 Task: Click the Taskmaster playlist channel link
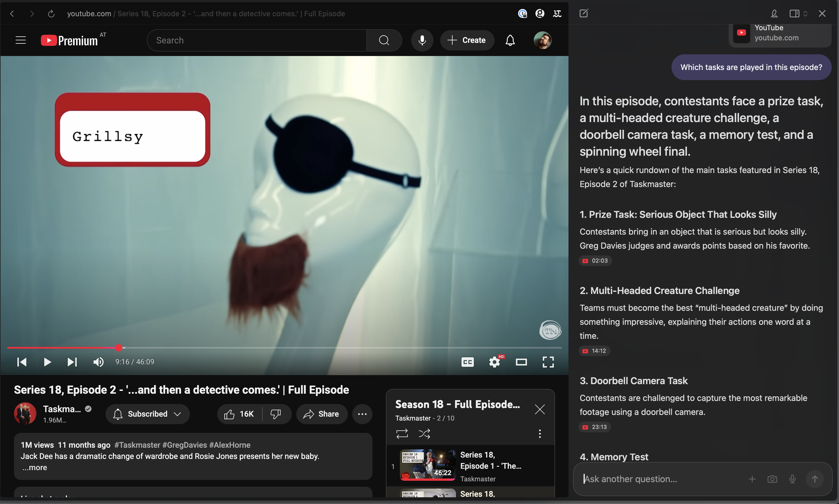413,418
